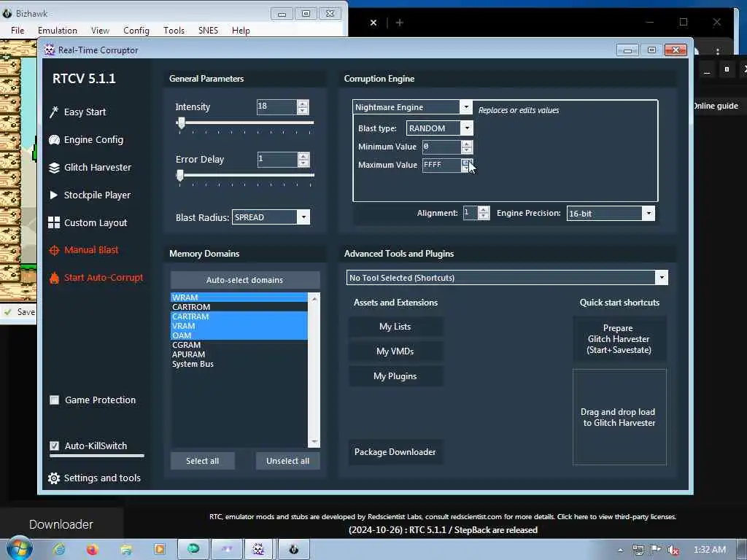Open Action Center flag tray icon
The width and height of the screenshot is (747, 560).
[x=656, y=550]
